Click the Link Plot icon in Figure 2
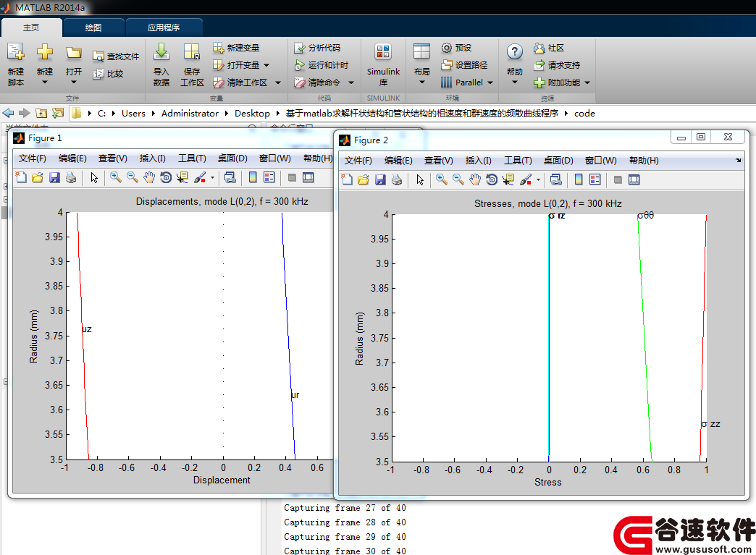756x555 pixels. pyautogui.click(x=556, y=179)
